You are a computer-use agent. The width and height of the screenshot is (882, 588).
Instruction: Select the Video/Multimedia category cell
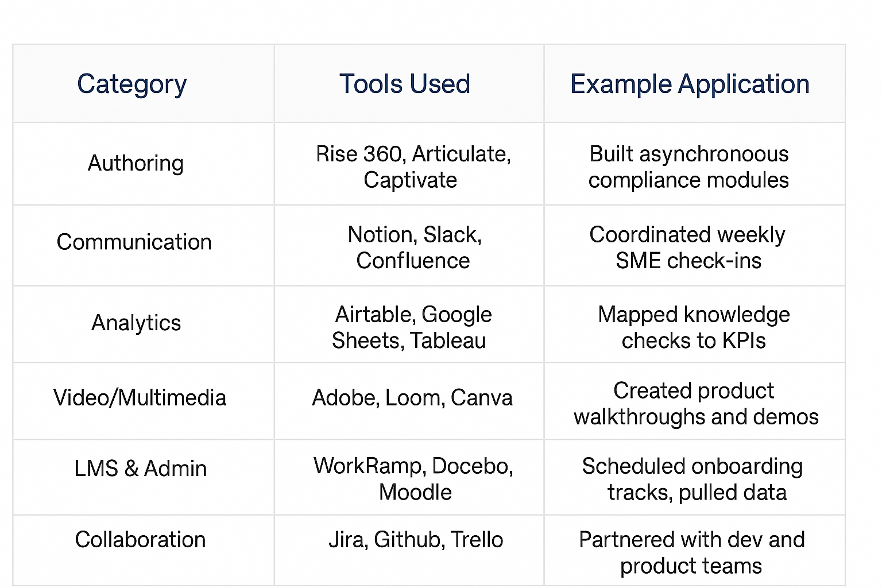point(144,401)
